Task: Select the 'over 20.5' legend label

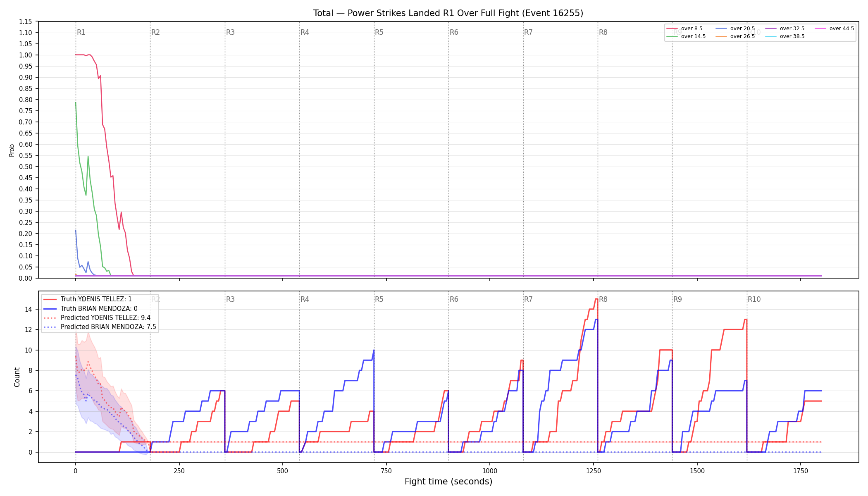Action: (742, 29)
